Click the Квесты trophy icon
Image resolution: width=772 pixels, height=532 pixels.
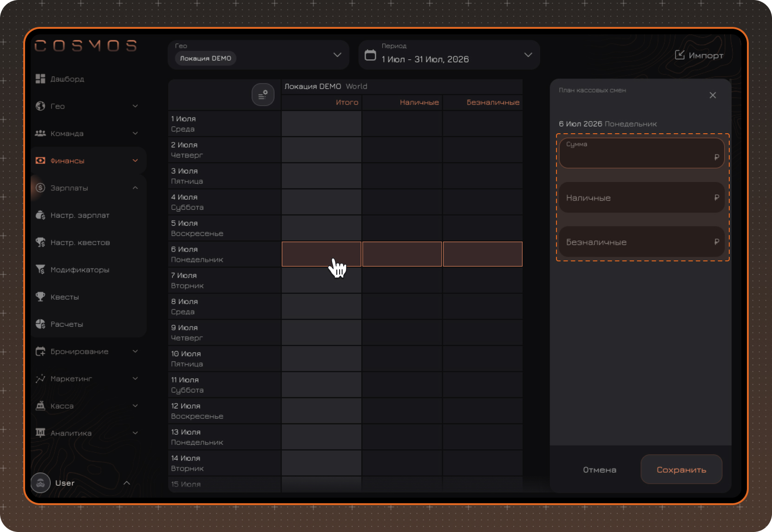point(40,297)
